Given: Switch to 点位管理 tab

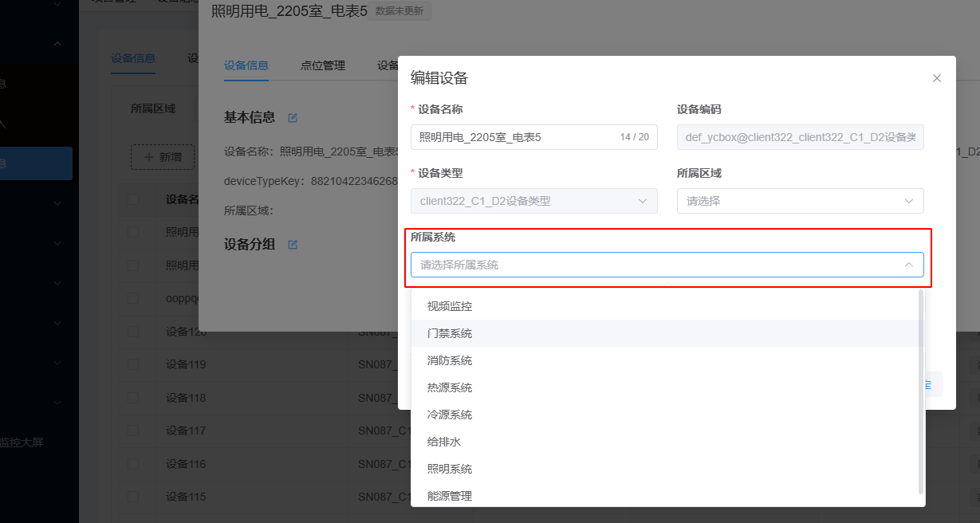Looking at the screenshot, I should coord(323,65).
